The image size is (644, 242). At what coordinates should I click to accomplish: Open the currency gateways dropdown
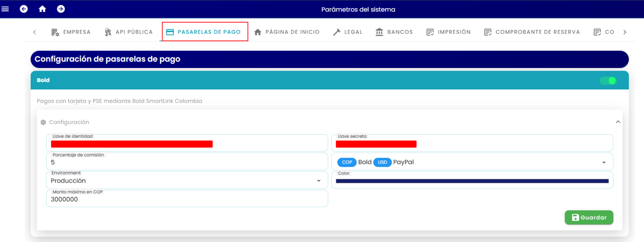tap(472, 161)
